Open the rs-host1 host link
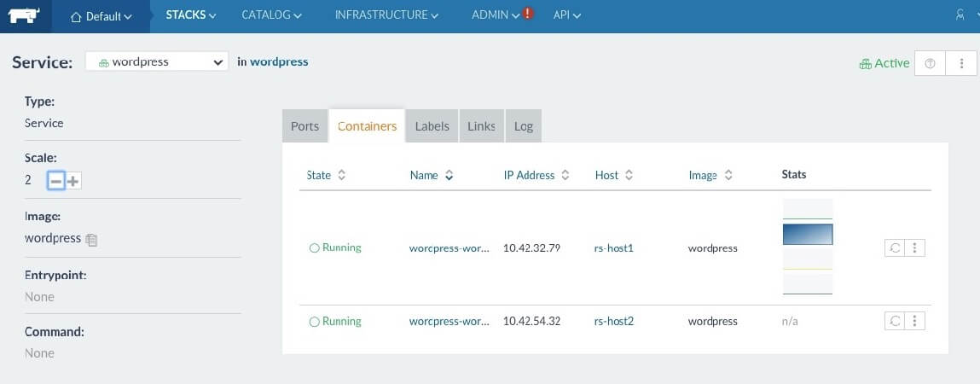Viewport: 980px width, 384px height. [614, 247]
